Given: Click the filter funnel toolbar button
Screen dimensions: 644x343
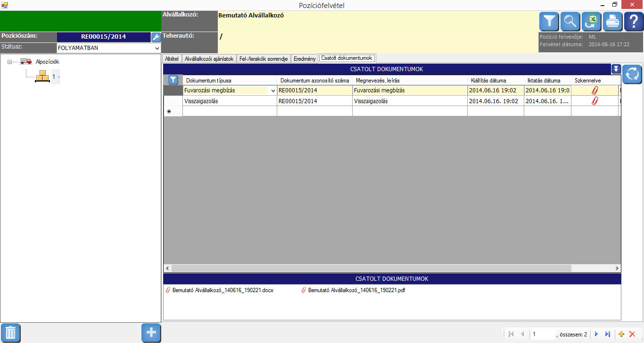Looking at the screenshot, I should (549, 21).
